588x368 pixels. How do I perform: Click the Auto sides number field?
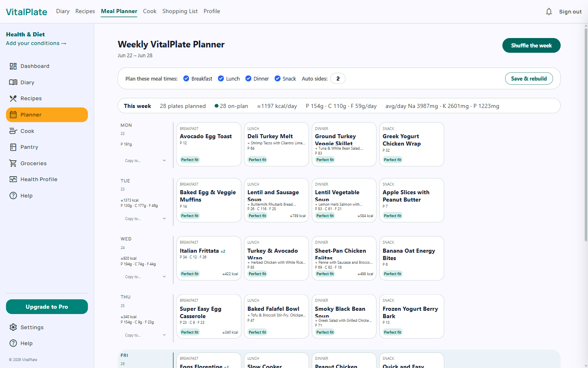338,79
